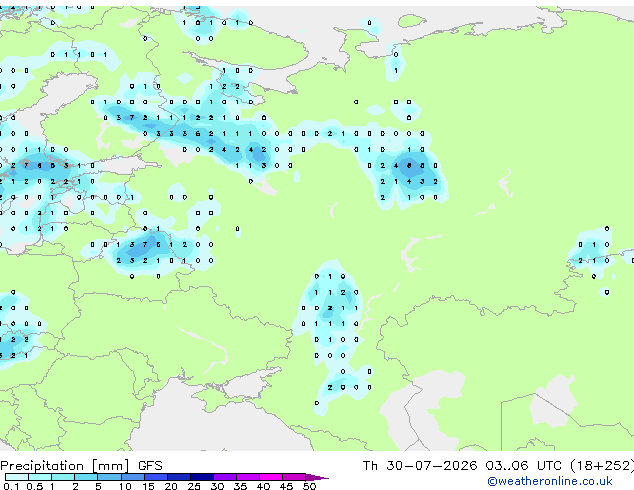Click the legend swatch between 0.1 and 0.5
This screenshot has width=634, height=490.
coord(17,477)
